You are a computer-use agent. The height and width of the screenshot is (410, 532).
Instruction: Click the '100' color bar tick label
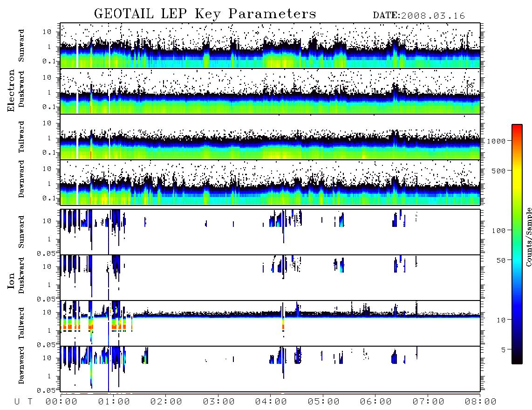point(499,231)
